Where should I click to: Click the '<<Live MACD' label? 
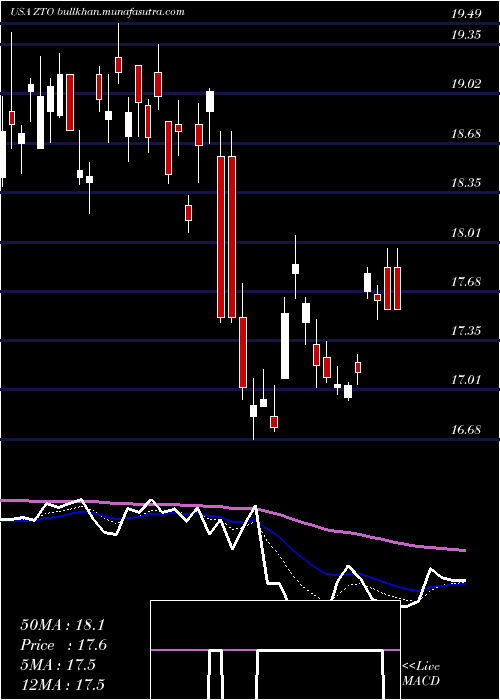pos(421,673)
